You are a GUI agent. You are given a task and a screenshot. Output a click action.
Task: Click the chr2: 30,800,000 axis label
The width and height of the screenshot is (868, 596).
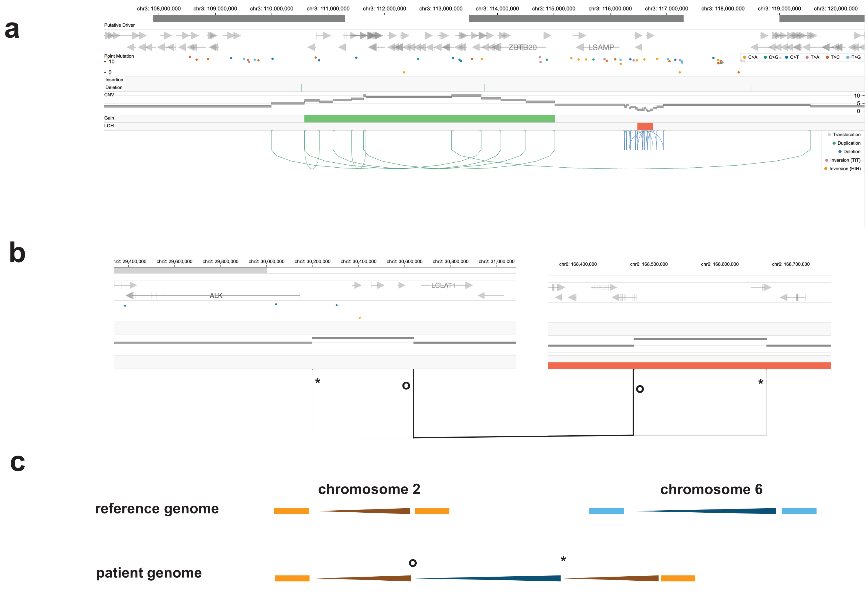450,262
